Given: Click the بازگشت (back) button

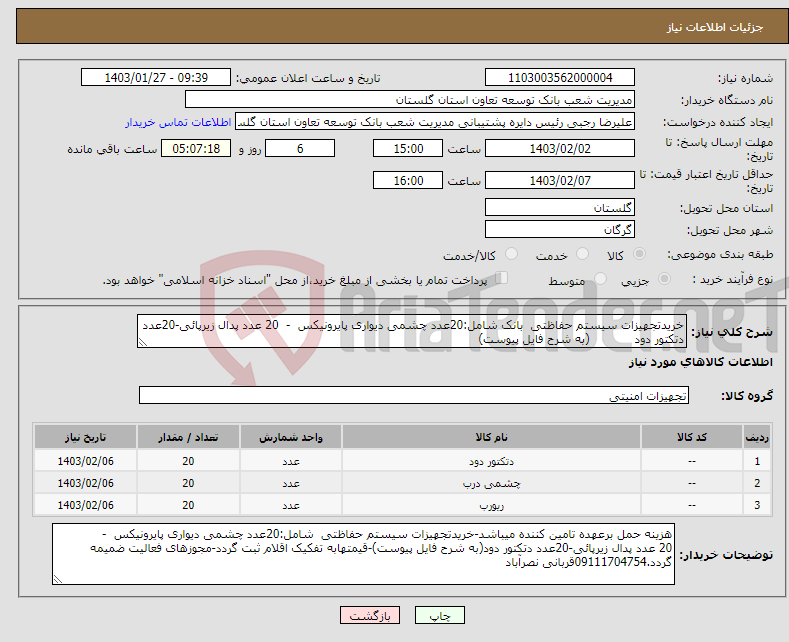Looking at the screenshot, I should tap(370, 615).
